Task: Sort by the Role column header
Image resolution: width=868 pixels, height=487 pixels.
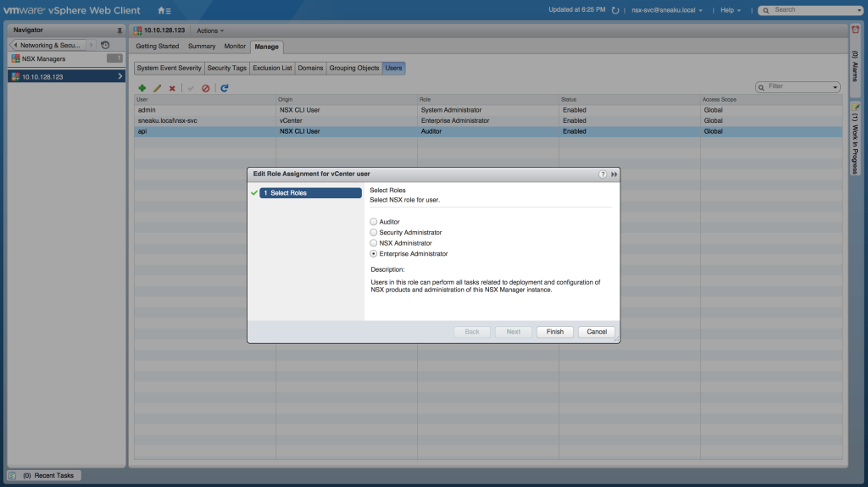Action: [x=488, y=100]
